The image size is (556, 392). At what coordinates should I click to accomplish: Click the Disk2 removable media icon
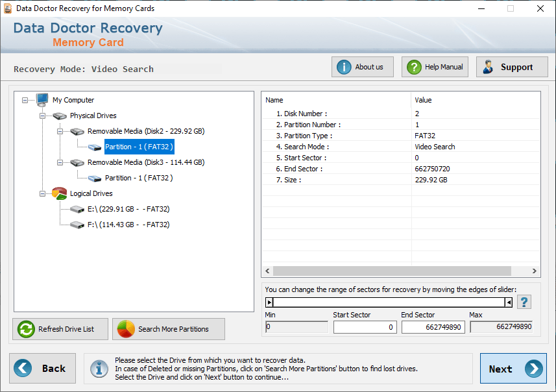[77, 132]
